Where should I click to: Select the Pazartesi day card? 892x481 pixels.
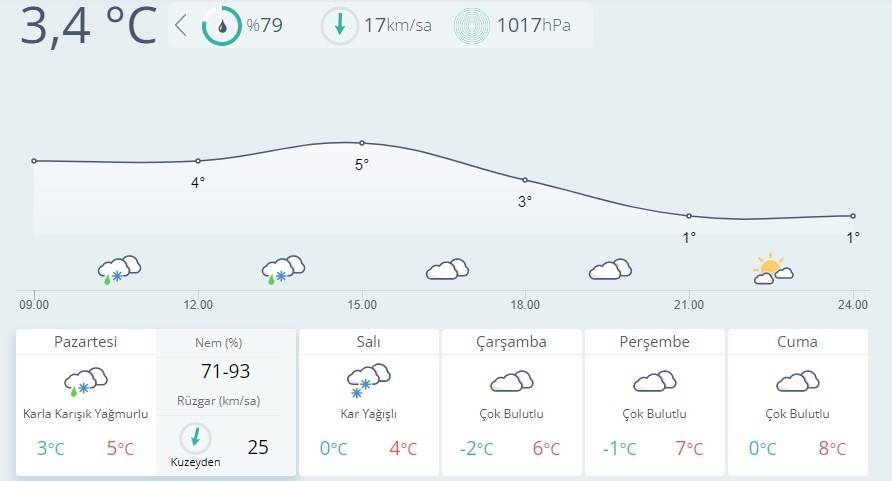(x=86, y=342)
